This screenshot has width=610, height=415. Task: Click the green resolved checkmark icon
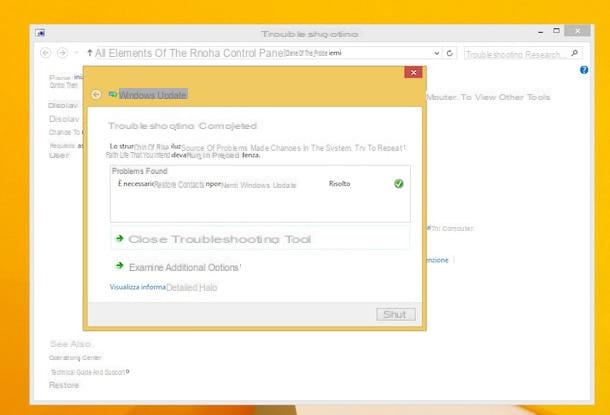399,184
